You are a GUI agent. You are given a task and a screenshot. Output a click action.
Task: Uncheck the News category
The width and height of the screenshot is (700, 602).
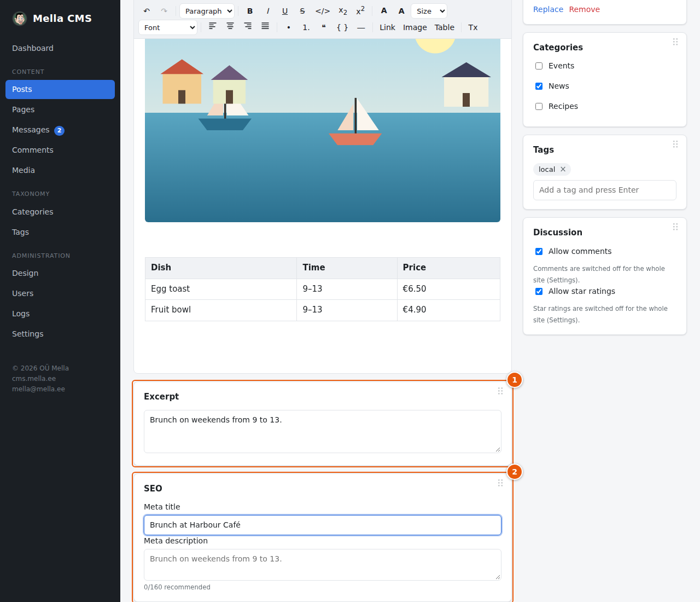pos(539,86)
